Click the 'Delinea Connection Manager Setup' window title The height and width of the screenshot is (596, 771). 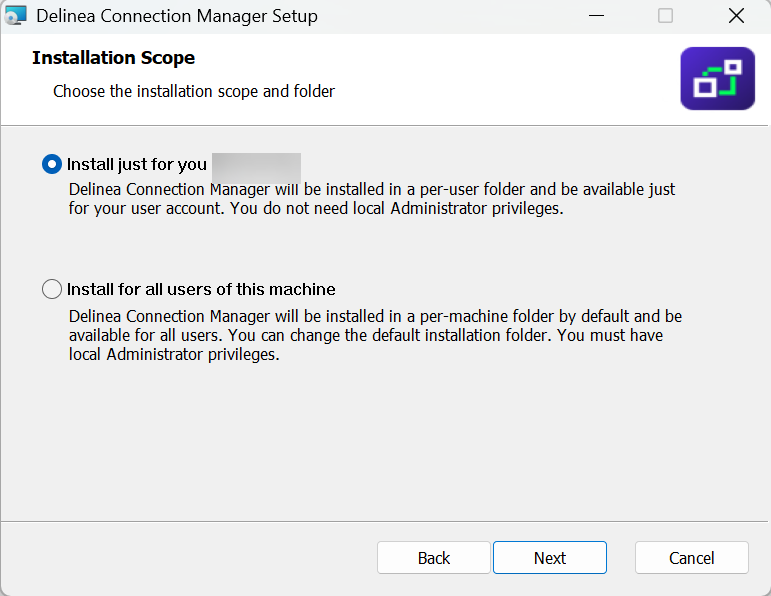coord(176,16)
